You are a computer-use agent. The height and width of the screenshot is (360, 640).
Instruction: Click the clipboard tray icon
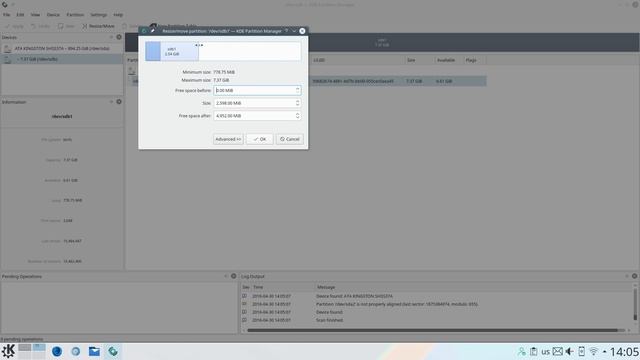(533, 351)
